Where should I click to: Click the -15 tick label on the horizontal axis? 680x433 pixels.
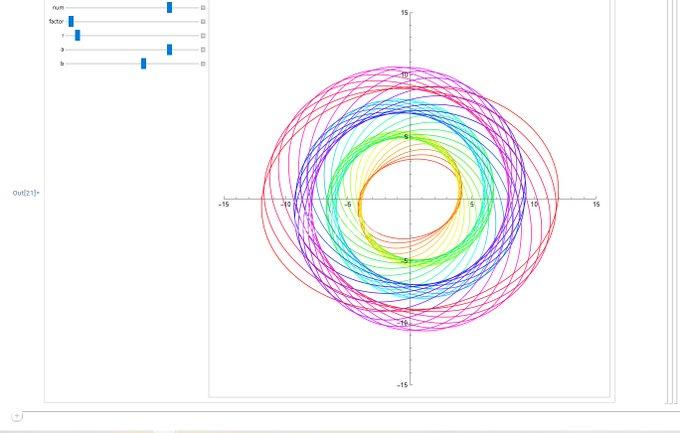click(223, 205)
